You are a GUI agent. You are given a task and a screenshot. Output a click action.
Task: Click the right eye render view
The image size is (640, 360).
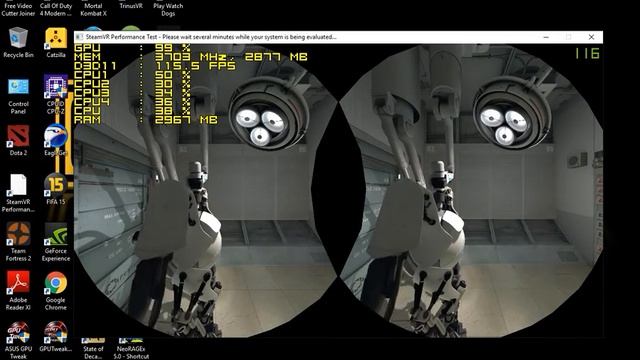(471, 191)
